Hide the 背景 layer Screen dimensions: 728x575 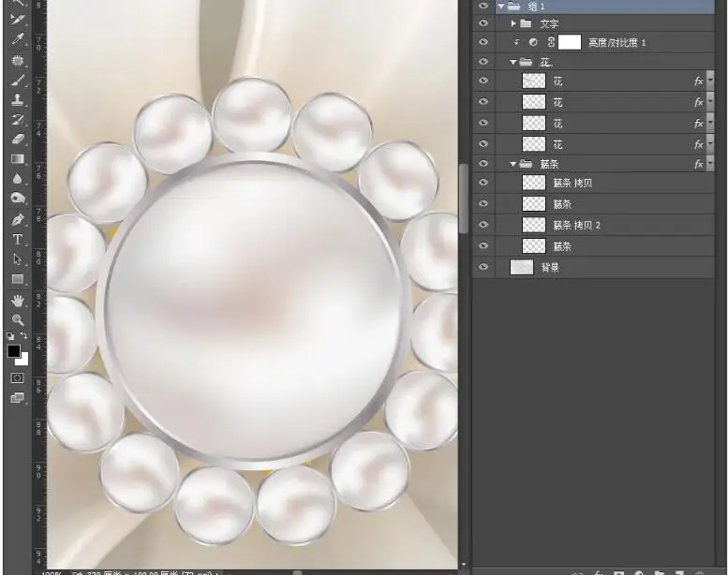pos(483,267)
